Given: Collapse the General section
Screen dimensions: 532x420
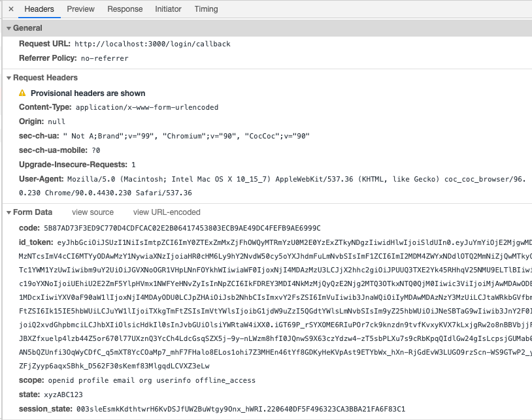Looking at the screenshot, I should 27,28.
